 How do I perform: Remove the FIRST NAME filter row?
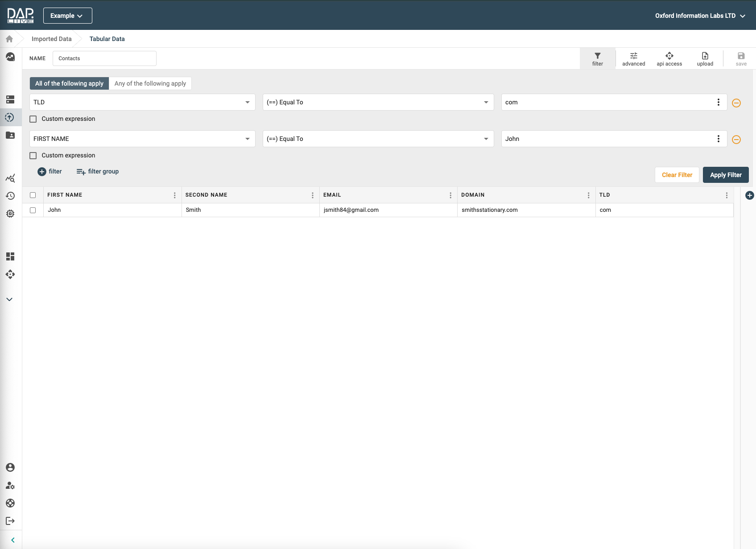tap(736, 140)
